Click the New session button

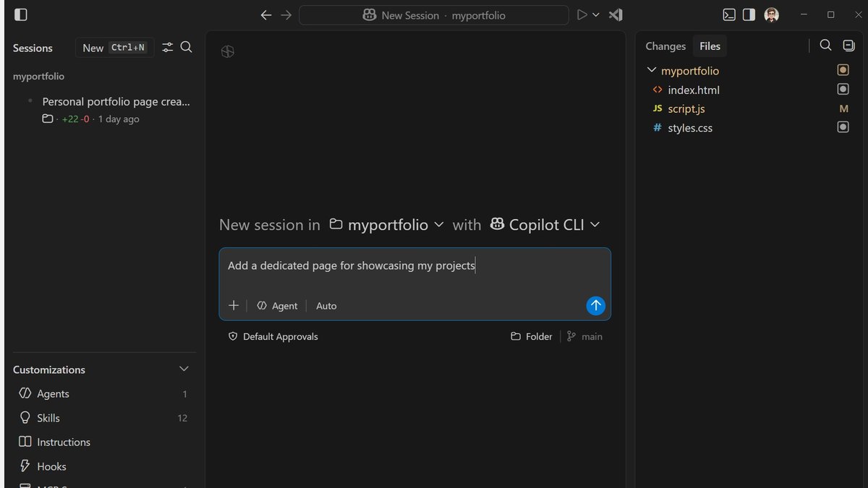click(115, 48)
